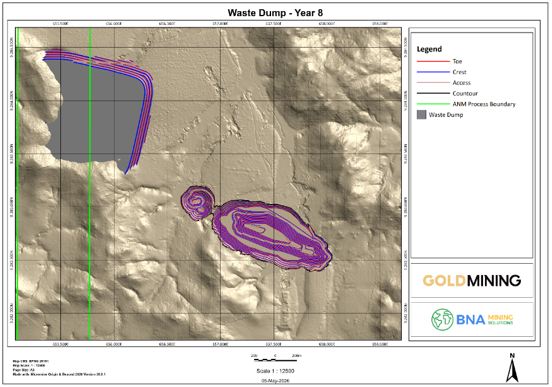Click the "Countour" legend label
552x387 pixels.
pyautogui.click(x=465, y=93)
